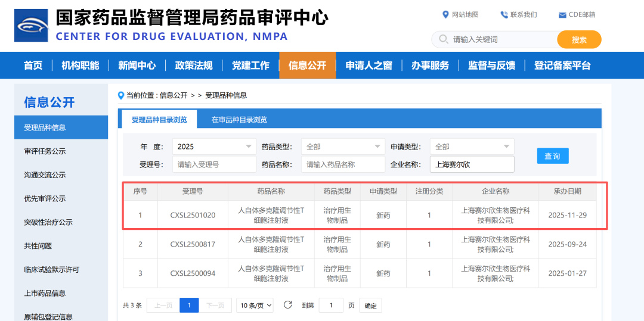The image size is (644, 321).
Task: Click the 网站地图 location pin icon
Action: click(445, 15)
